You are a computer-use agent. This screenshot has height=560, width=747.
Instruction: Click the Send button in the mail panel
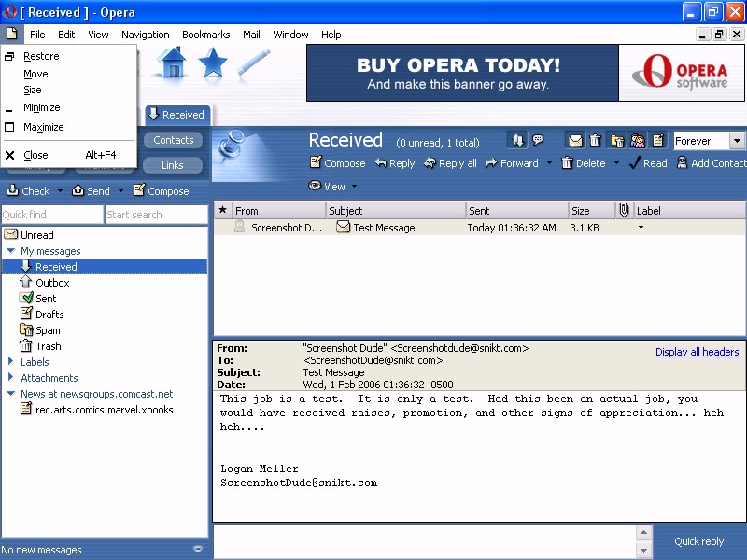[91, 191]
